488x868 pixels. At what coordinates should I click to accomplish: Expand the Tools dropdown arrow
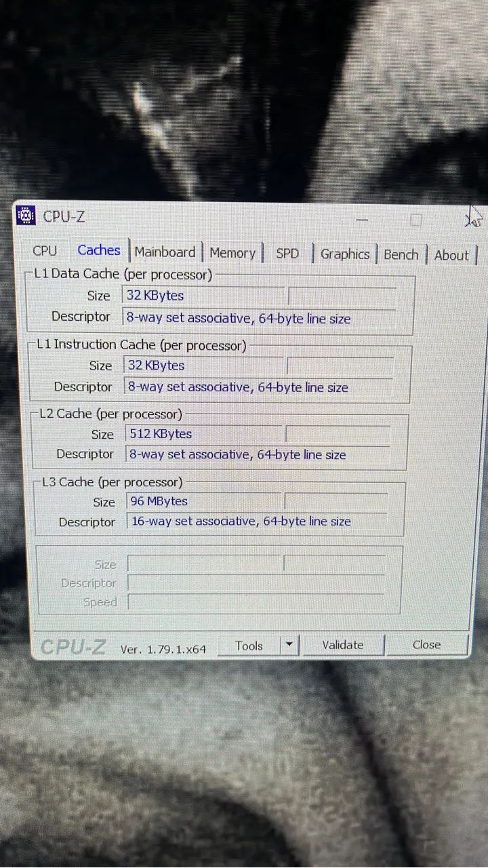pos(289,645)
